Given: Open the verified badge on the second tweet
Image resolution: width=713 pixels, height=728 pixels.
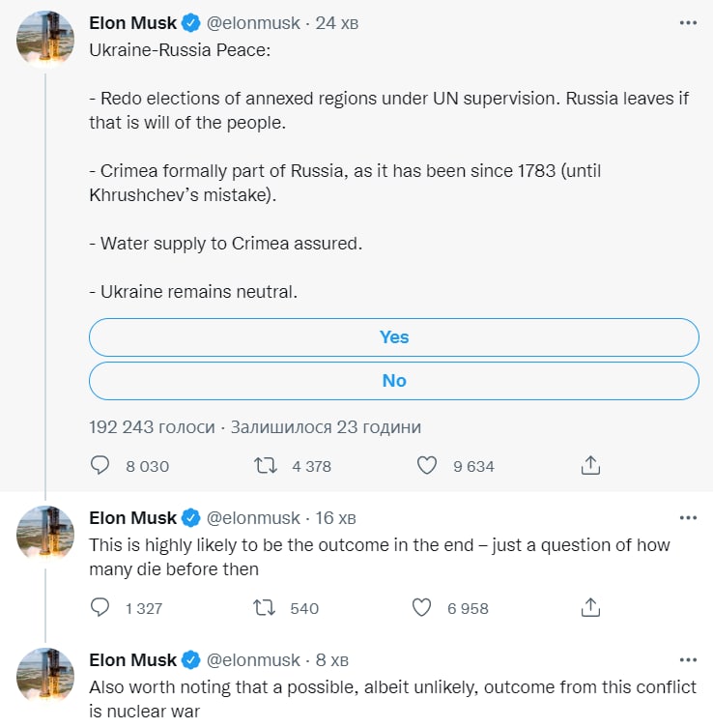Looking at the screenshot, I should click(x=190, y=518).
